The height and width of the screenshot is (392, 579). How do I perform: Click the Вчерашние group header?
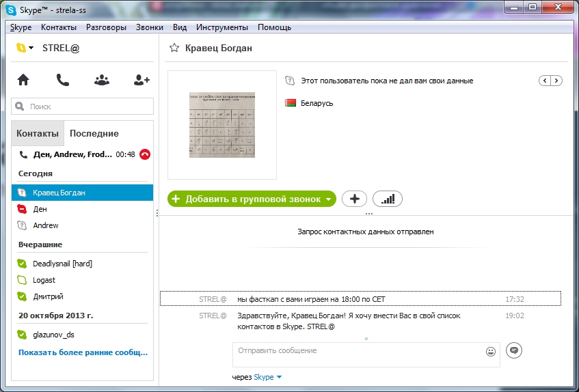(x=40, y=244)
